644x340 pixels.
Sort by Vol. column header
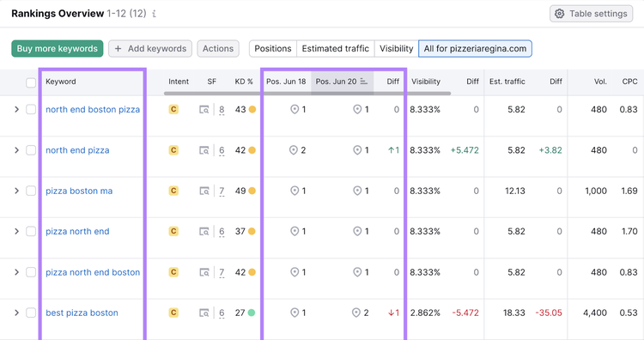[600, 82]
